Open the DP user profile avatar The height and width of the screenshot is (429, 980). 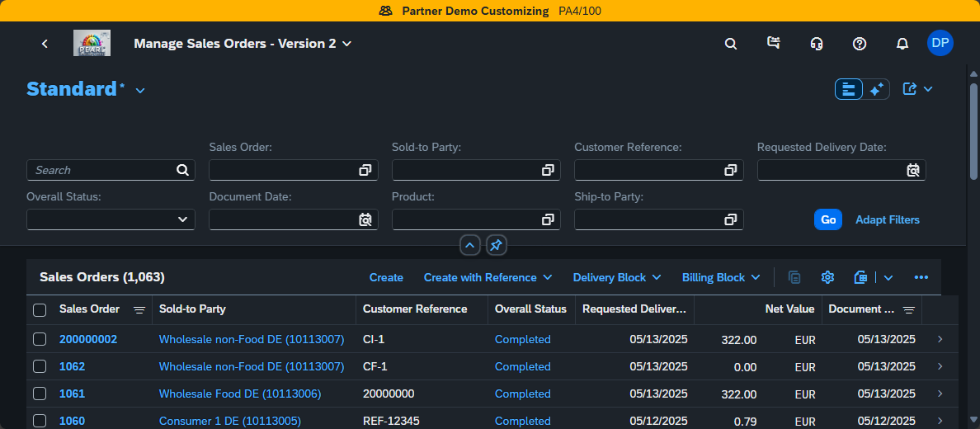(x=940, y=43)
